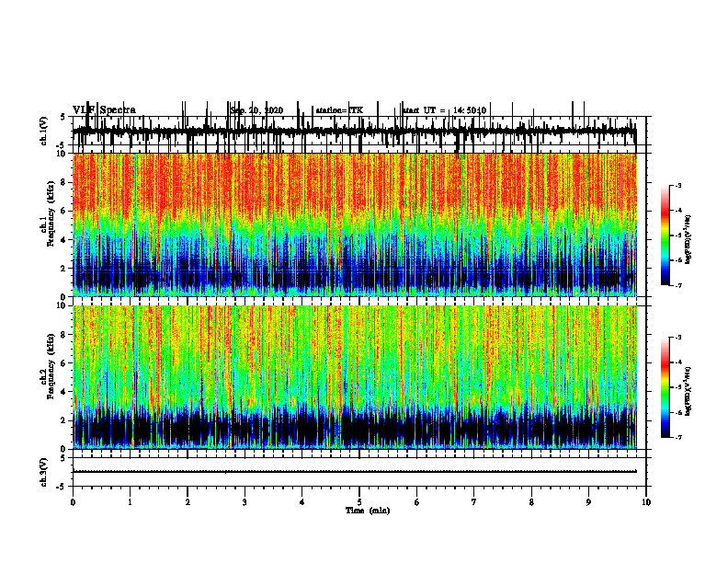Click the "1" tick on the time axis
The width and height of the screenshot is (728, 563).
[x=130, y=502]
